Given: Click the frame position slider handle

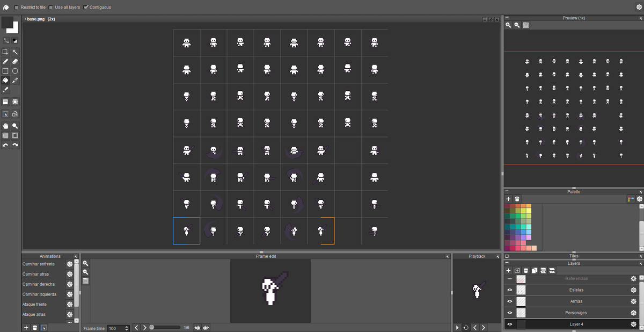Looking at the screenshot, I should (x=152, y=327).
